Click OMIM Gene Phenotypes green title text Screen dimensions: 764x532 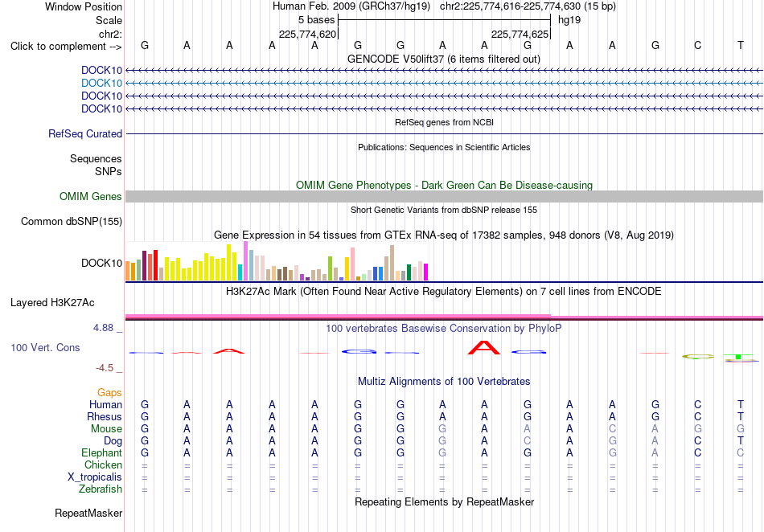(x=445, y=186)
